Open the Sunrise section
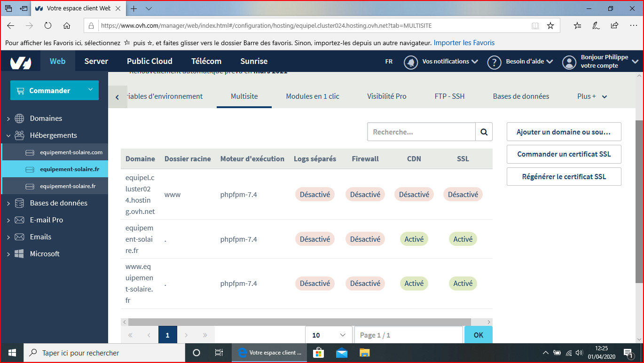The image size is (644, 363). tap(254, 61)
